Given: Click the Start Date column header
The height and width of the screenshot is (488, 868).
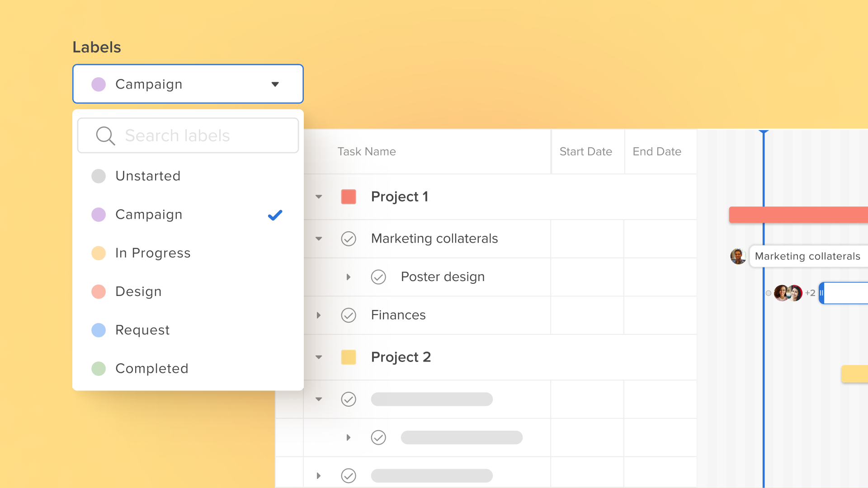Looking at the screenshot, I should (586, 152).
